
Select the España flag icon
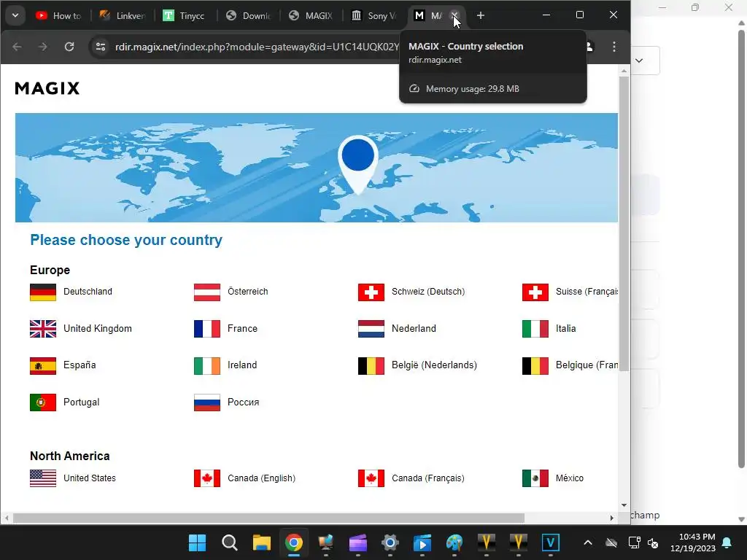coord(43,366)
